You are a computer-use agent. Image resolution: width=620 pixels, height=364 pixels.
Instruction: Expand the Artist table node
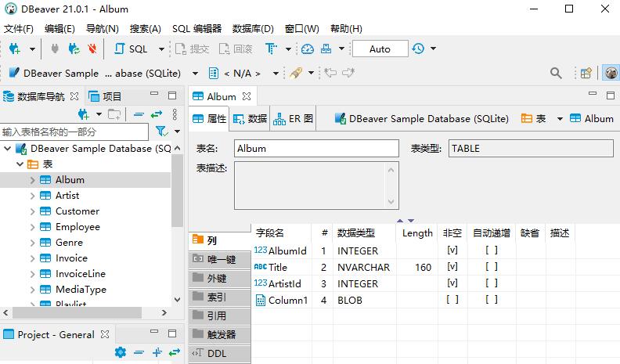[x=32, y=196]
